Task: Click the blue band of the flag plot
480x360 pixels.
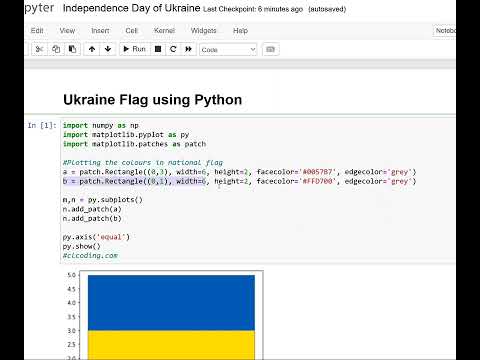Action: click(171, 303)
